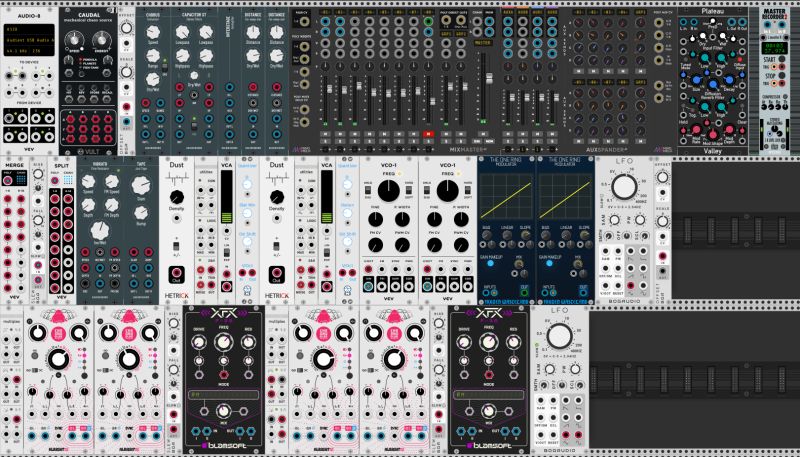
Task: Click the Vibrato Speed knob
Action: click(88, 182)
